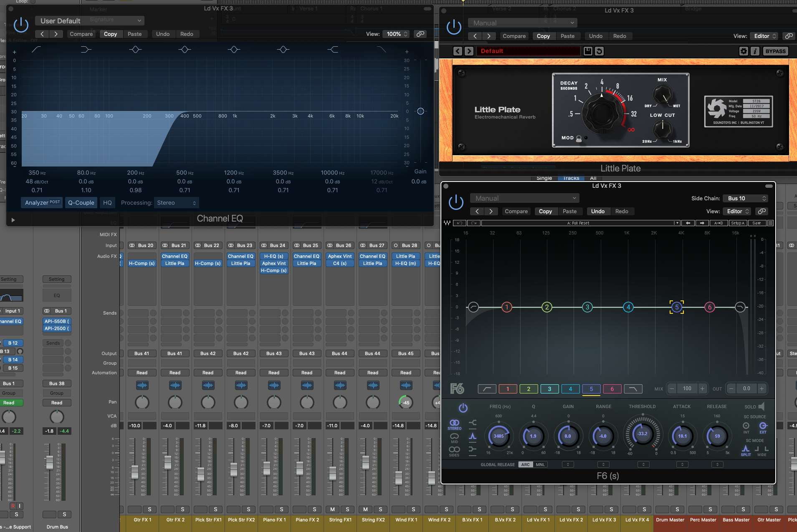The width and height of the screenshot is (797, 532).
Task: Click Save button in F6 toolbar
Action: click(x=757, y=223)
